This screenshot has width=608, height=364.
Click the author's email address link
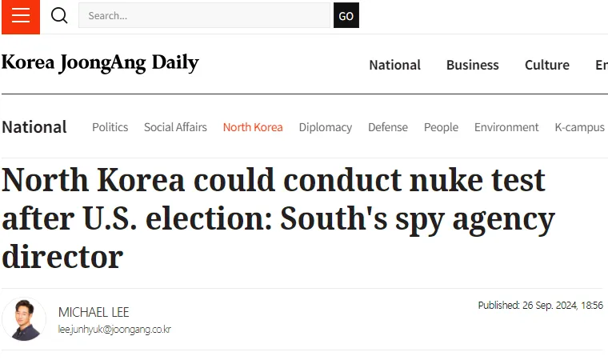(x=114, y=330)
